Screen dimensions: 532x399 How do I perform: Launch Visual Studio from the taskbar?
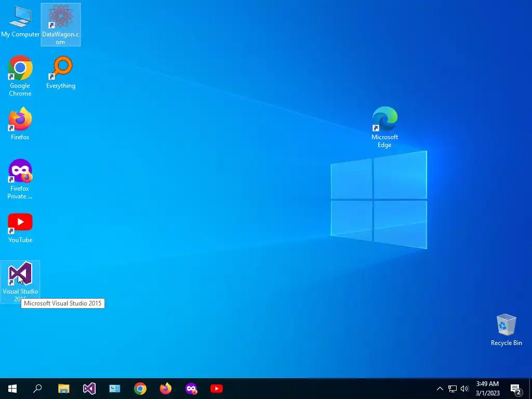pyautogui.click(x=89, y=389)
